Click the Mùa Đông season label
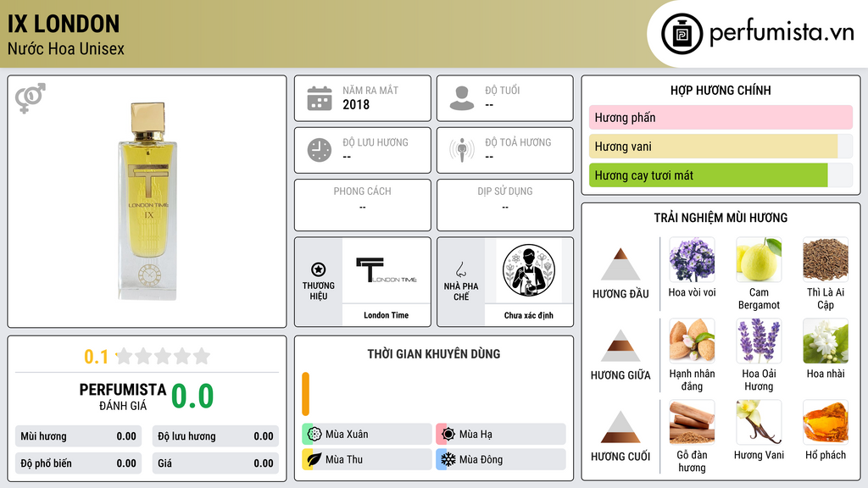Viewport: 868px width, 488px height. tap(481, 459)
